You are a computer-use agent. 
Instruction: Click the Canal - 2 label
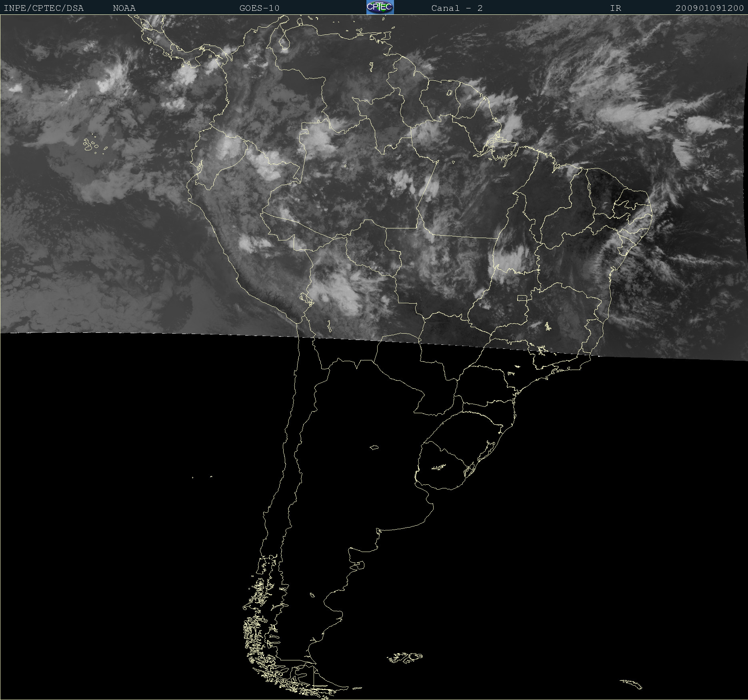point(457,8)
